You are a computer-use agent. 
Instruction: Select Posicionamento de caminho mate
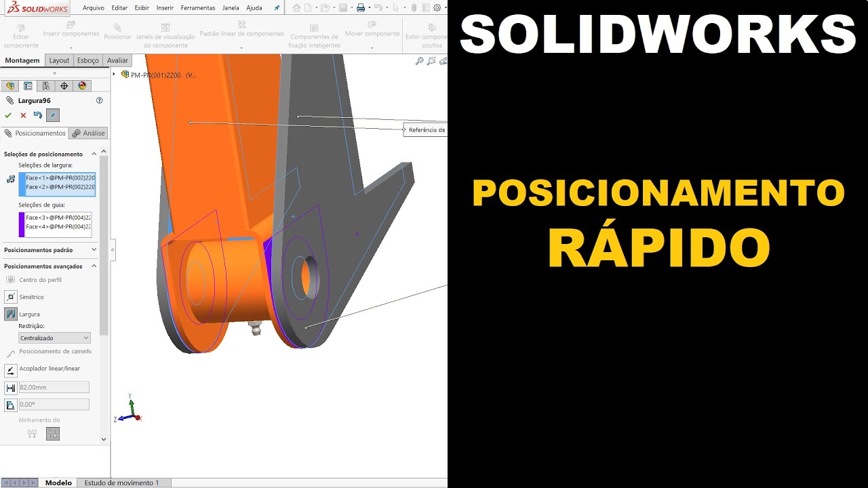click(10, 353)
